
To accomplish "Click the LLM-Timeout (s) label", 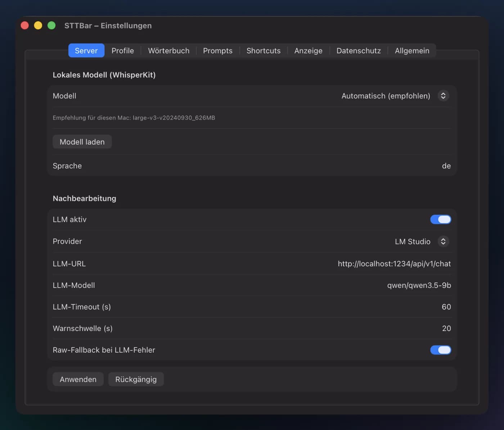I will click(82, 307).
